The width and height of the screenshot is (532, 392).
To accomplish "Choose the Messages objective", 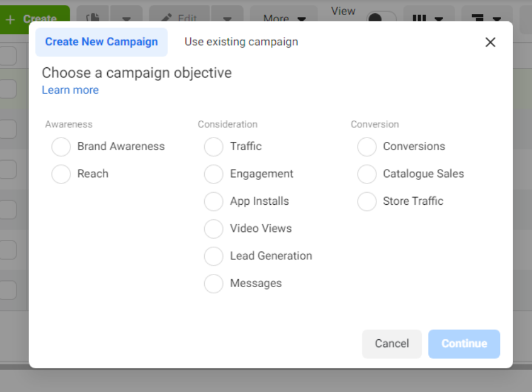I will coord(214,284).
